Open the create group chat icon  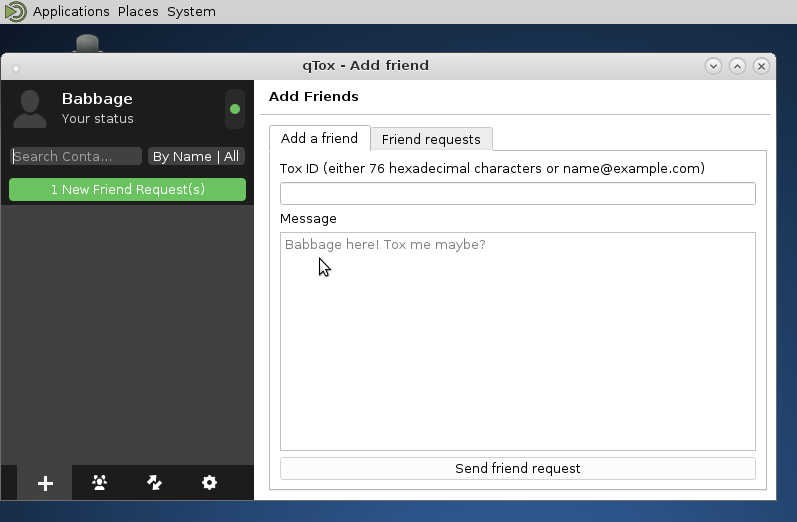tap(99, 483)
